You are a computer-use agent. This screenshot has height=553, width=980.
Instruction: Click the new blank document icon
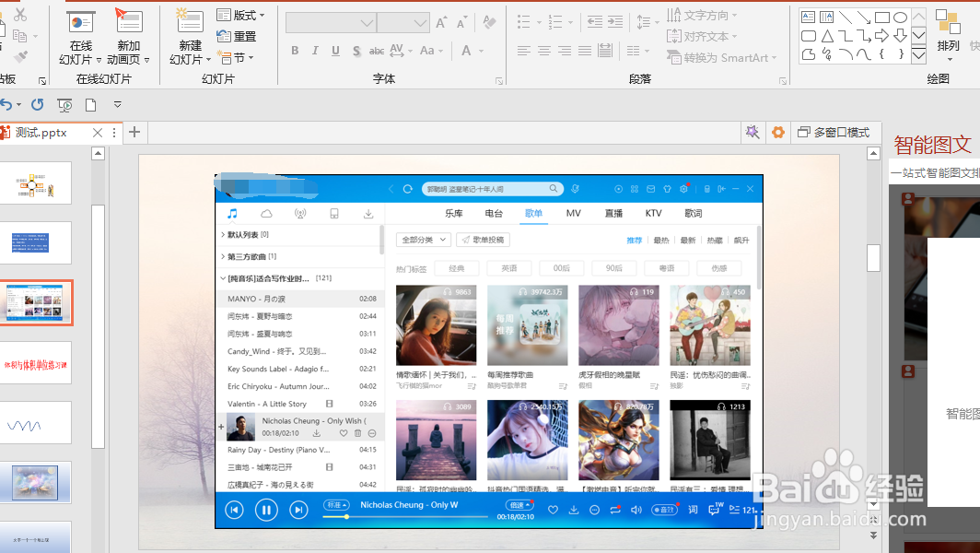tap(90, 104)
